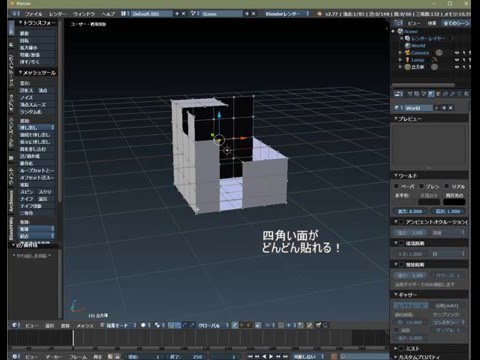This screenshot has height=360, width=480.
Task: Open the グローバル orientation dropdown
Action: pyautogui.click(x=212, y=325)
